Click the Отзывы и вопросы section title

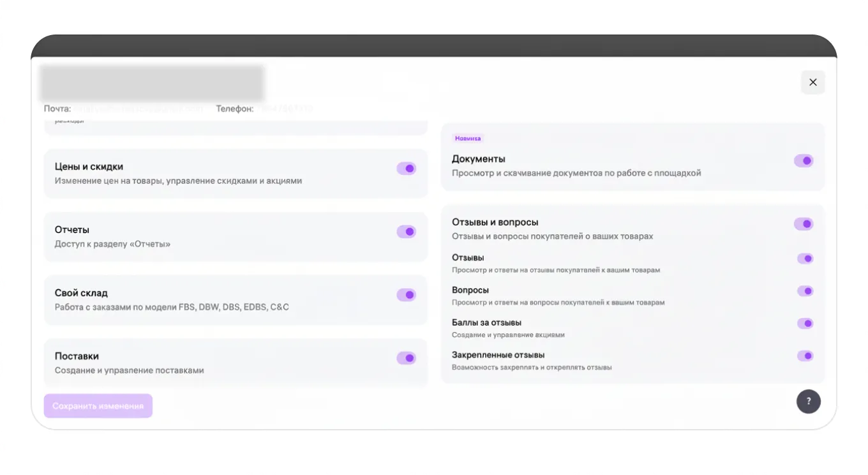pyautogui.click(x=495, y=222)
